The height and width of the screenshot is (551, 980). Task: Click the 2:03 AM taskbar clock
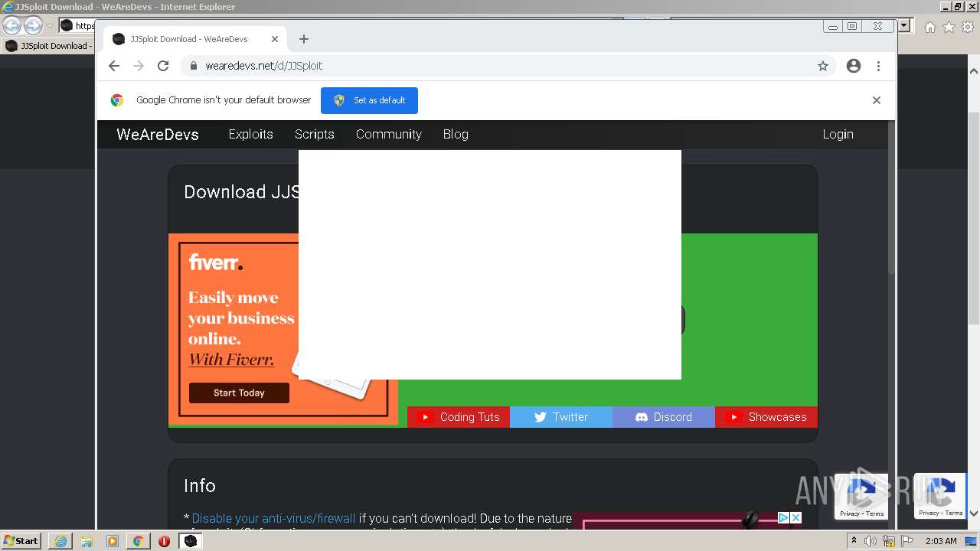point(941,541)
